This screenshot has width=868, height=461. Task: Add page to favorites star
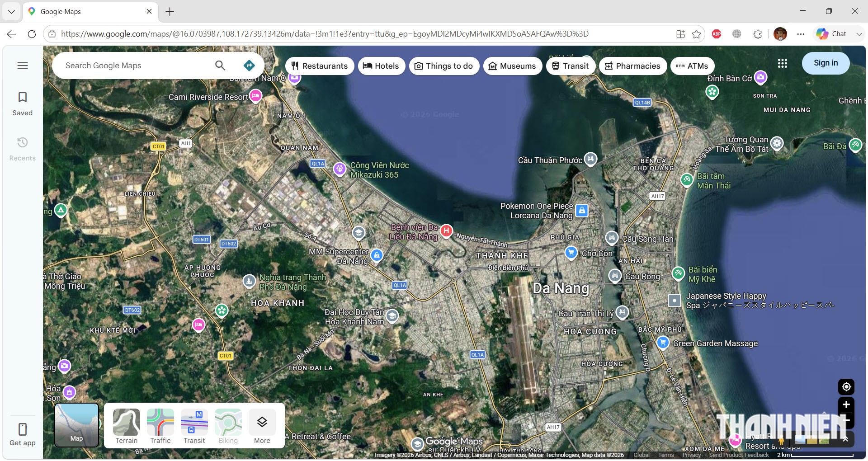[x=696, y=34]
